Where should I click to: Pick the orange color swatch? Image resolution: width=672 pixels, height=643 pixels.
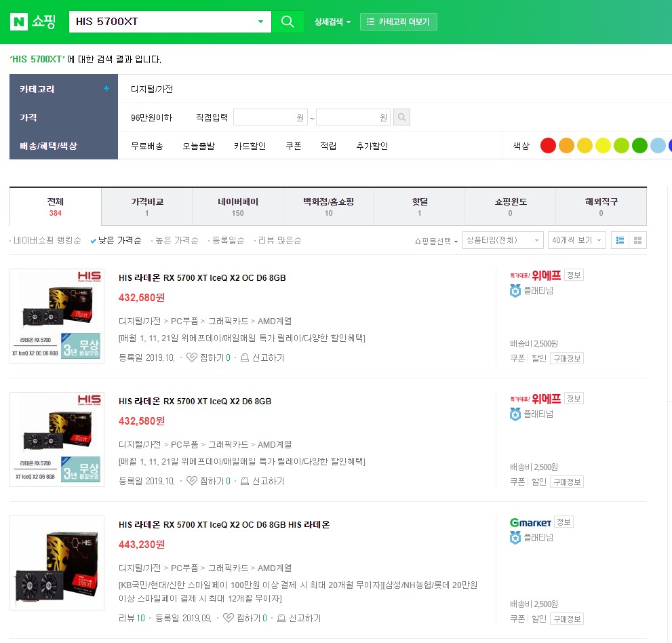[567, 145]
